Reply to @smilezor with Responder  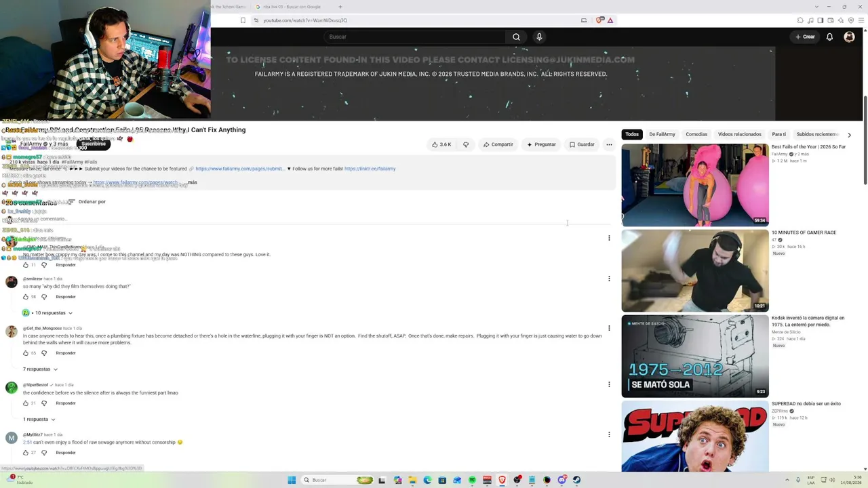pos(66,297)
